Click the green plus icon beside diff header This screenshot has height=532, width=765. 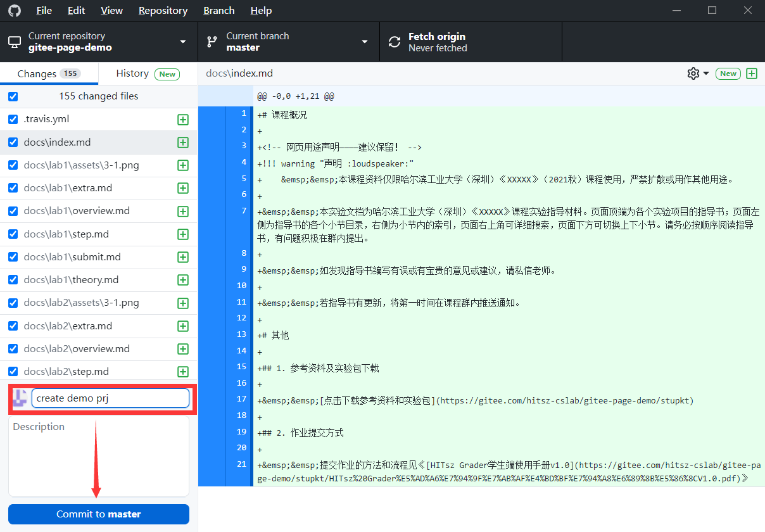tap(752, 73)
